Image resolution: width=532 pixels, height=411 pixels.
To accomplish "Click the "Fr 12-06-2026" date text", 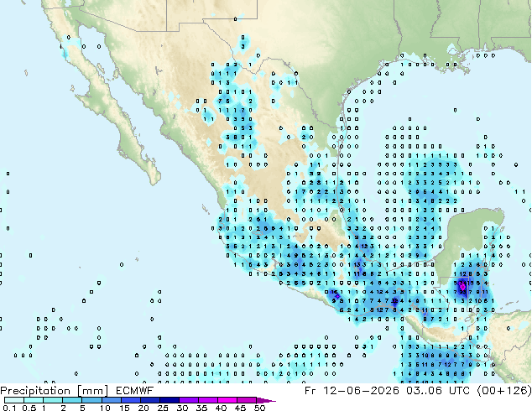I will (x=352, y=391).
